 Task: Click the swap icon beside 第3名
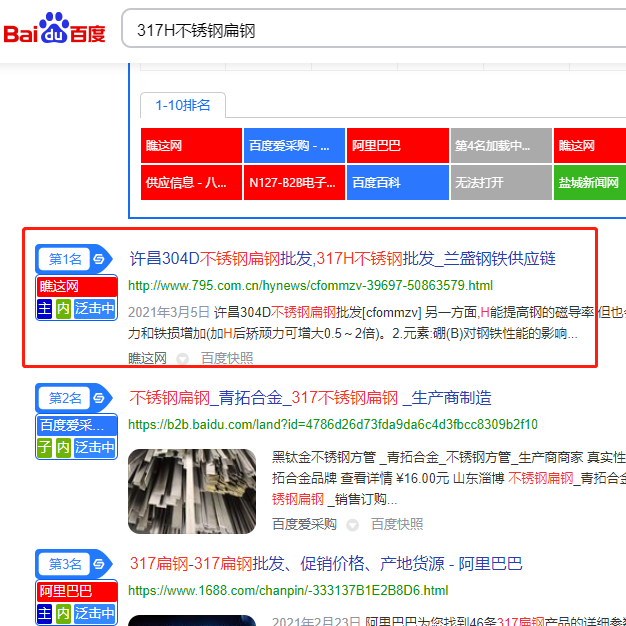(99, 564)
